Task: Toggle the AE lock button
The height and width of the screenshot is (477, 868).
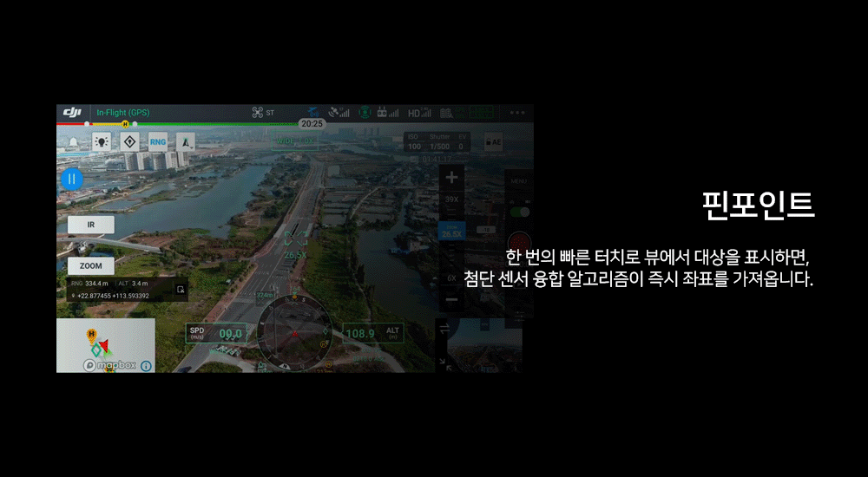Action: point(493,142)
